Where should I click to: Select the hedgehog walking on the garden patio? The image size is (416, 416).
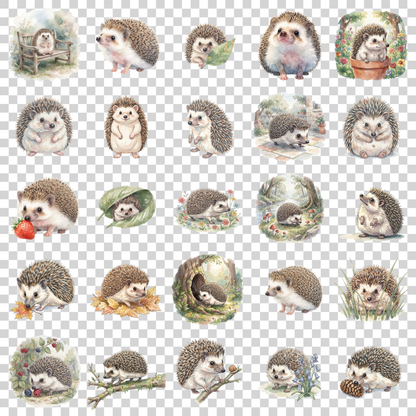[289, 127]
